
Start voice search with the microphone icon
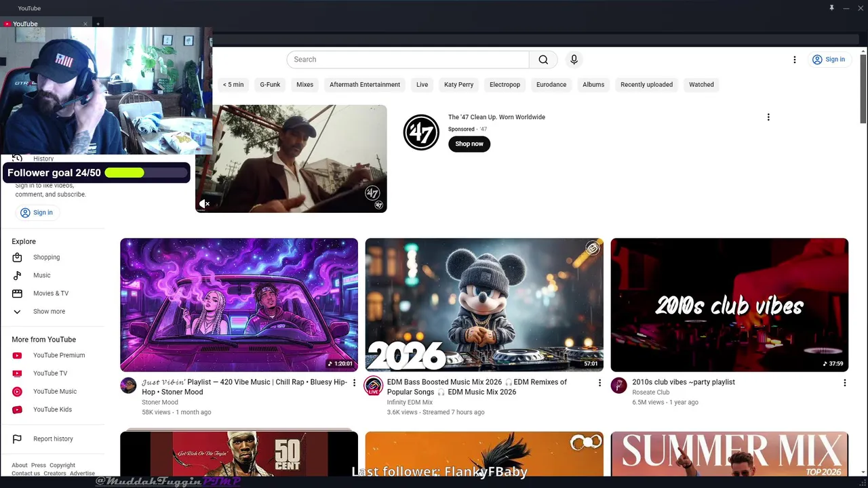574,60
